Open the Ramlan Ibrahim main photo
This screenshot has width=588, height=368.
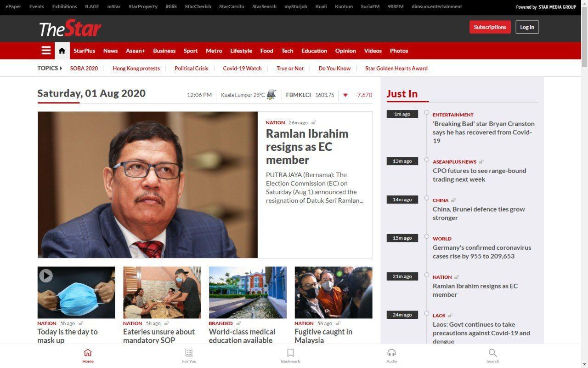click(x=147, y=184)
